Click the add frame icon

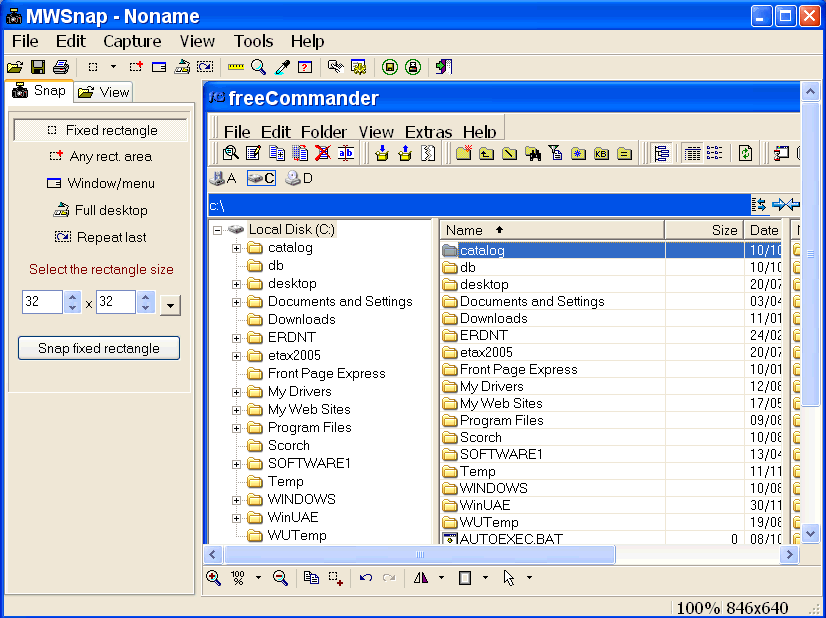[465, 578]
